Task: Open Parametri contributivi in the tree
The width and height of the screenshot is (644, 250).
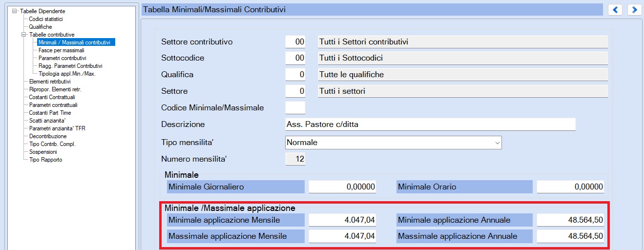Action: pyautogui.click(x=62, y=58)
